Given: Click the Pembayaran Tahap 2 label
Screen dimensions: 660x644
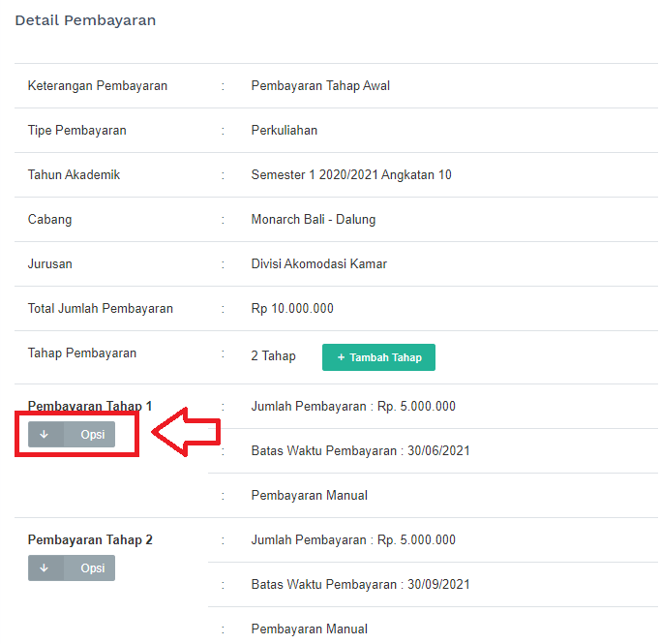Looking at the screenshot, I should tap(90, 540).
